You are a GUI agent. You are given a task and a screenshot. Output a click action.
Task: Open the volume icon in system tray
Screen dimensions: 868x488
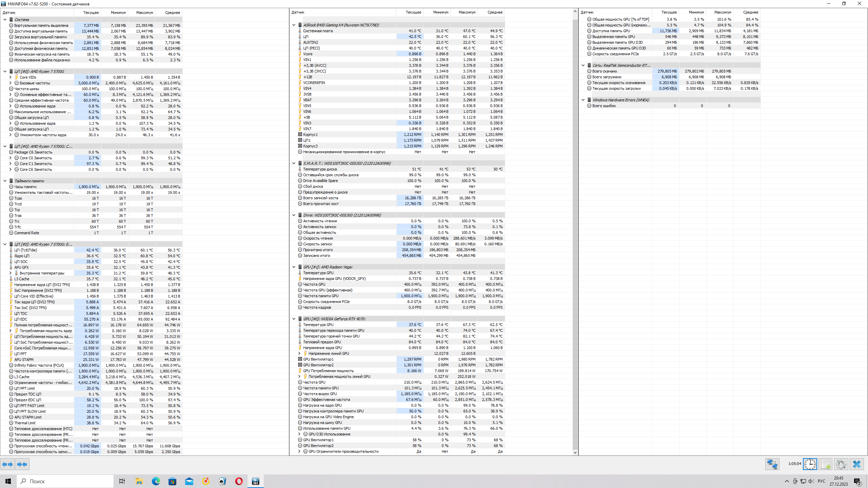tap(811, 481)
